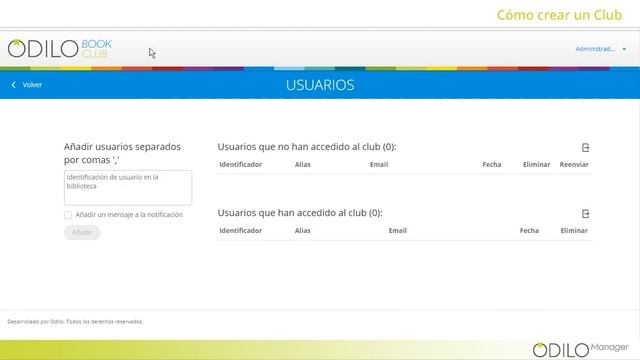
Task: Enable 'Añadir un mensaje a la notificación' checkbox
Action: tap(68, 215)
